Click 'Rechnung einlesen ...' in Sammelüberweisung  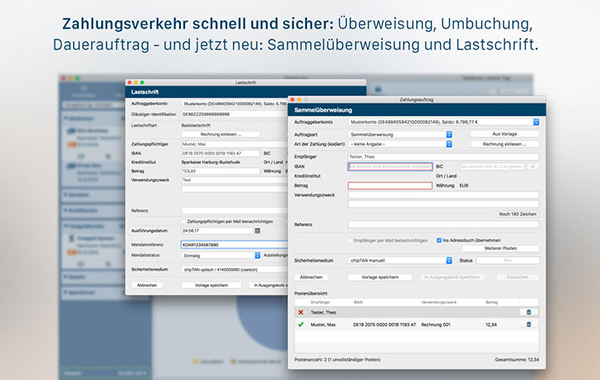click(x=504, y=144)
